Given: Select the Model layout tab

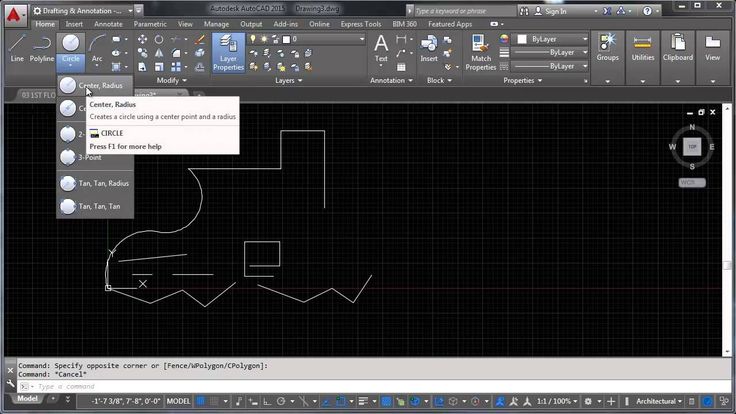Looking at the screenshot, I should tap(28, 399).
